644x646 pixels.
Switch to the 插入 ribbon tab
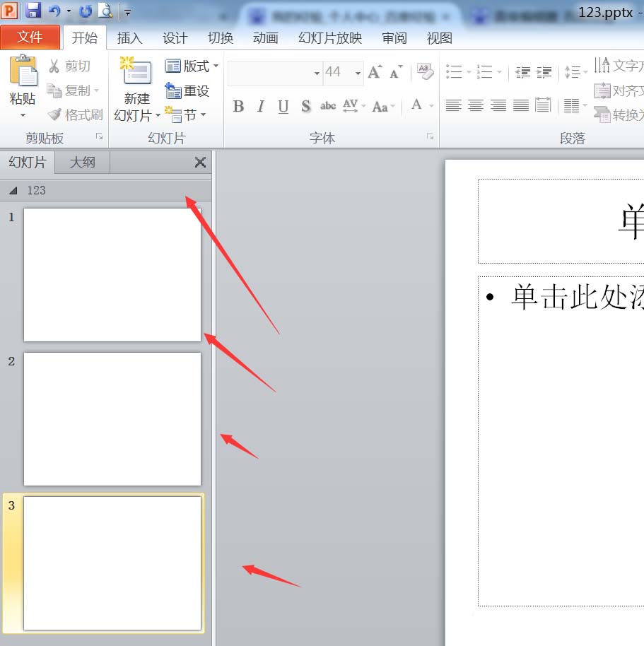(x=129, y=38)
